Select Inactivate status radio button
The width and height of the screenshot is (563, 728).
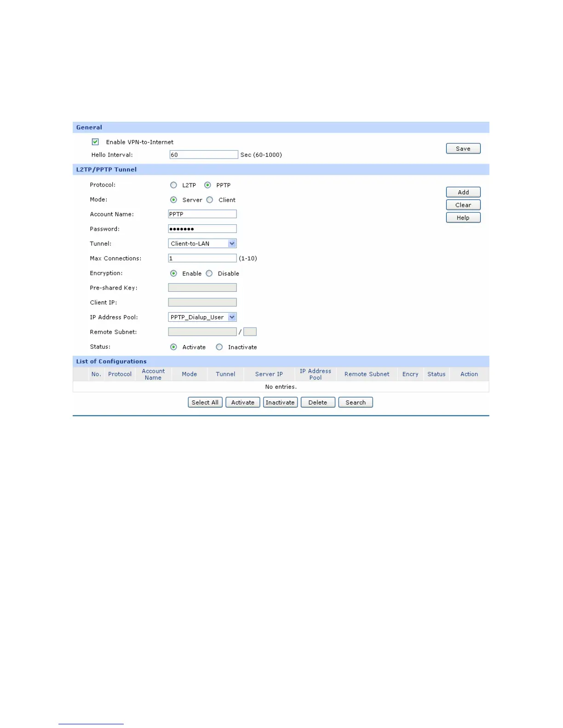point(219,347)
